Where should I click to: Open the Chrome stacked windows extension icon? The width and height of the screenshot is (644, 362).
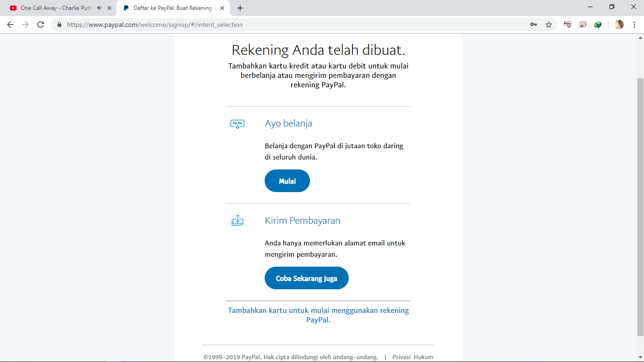point(583,25)
